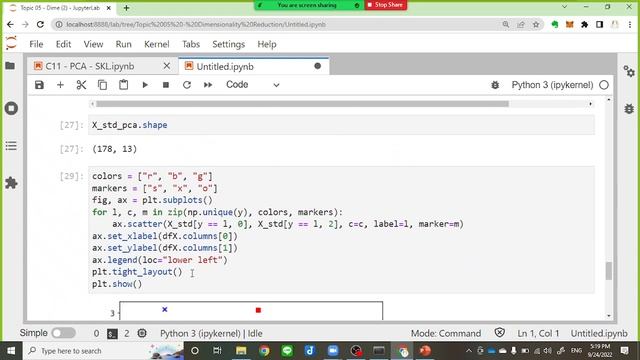640x360 pixels.
Task: Click the Type here to search box
Action: tap(104, 351)
